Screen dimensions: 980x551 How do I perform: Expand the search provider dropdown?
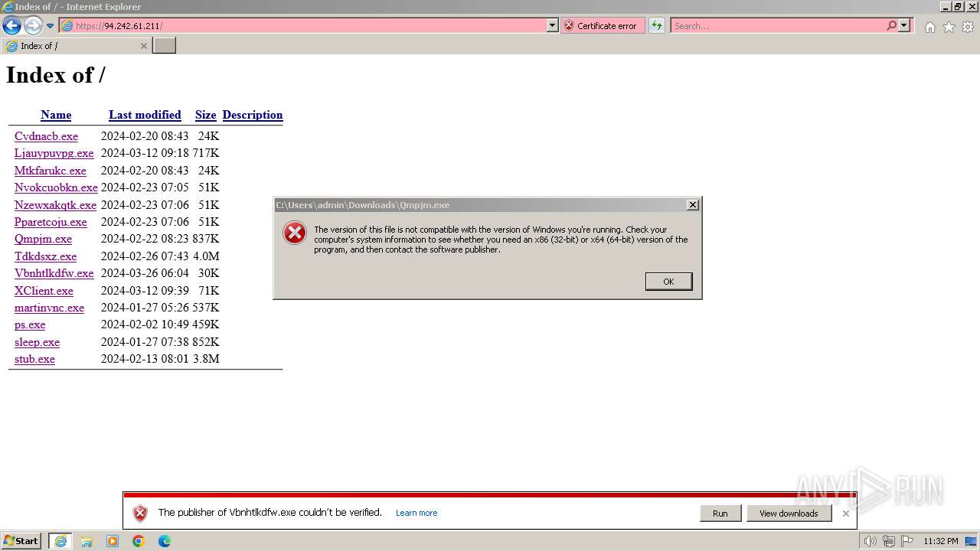tap(904, 25)
